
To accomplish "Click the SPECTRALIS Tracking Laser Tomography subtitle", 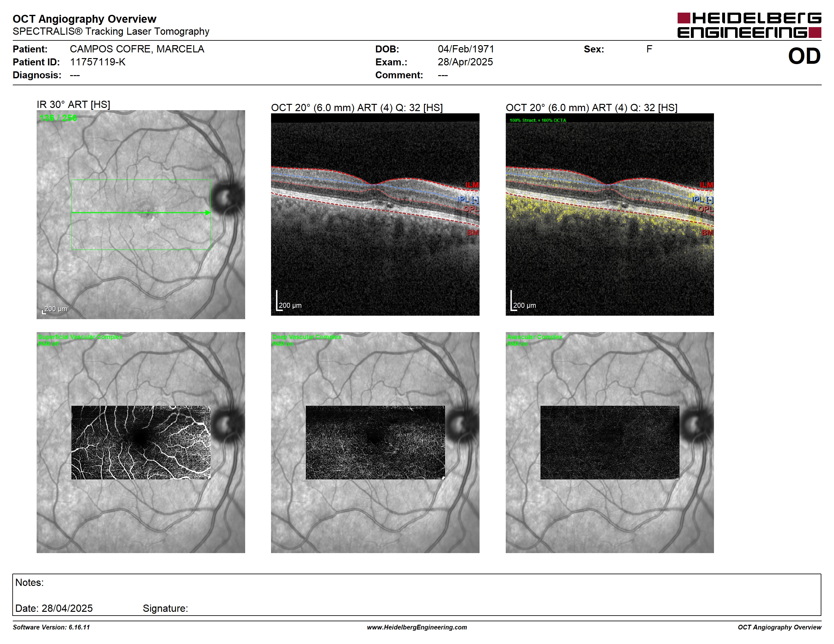I will click(111, 31).
